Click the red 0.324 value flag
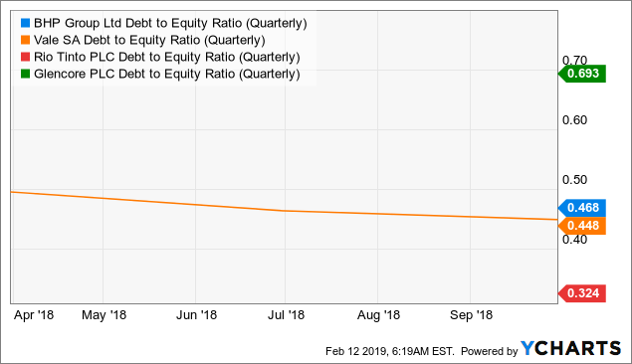632x364 pixels. point(582,293)
